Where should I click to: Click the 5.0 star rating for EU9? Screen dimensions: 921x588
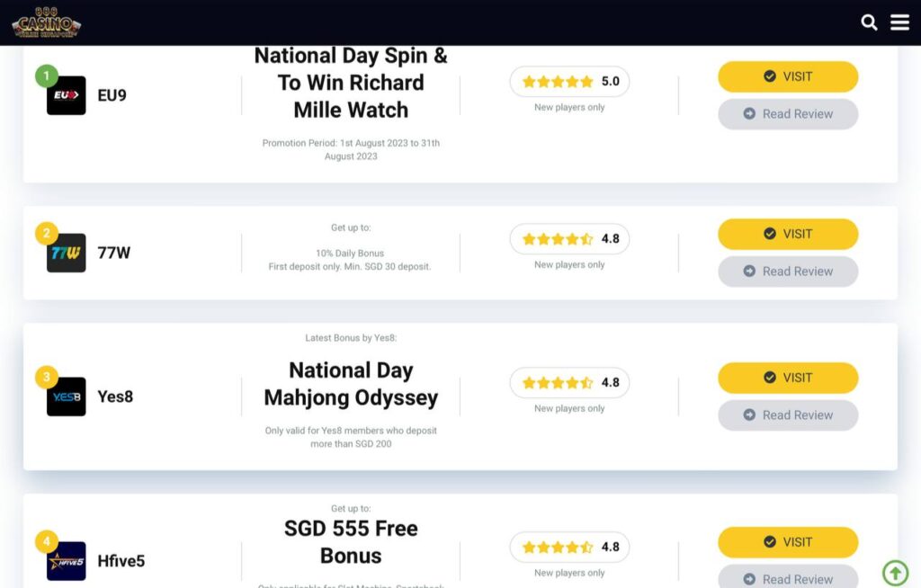pyautogui.click(x=568, y=81)
